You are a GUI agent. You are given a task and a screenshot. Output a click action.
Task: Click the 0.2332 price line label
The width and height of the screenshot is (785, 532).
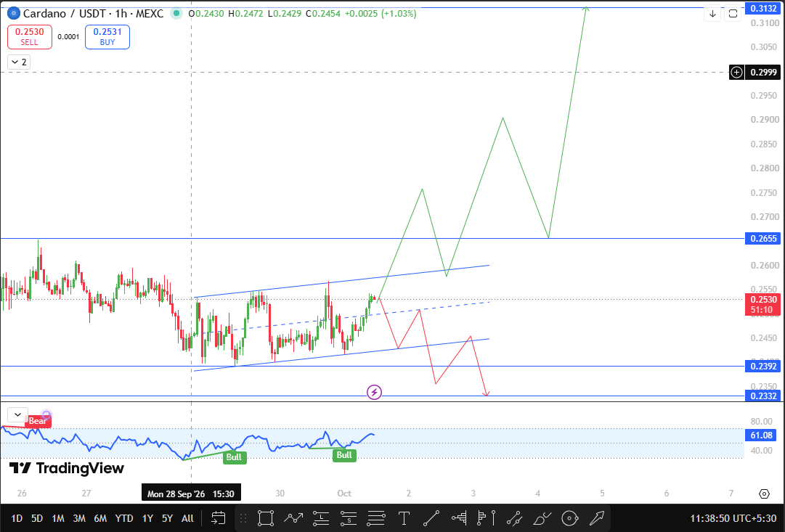(763, 396)
